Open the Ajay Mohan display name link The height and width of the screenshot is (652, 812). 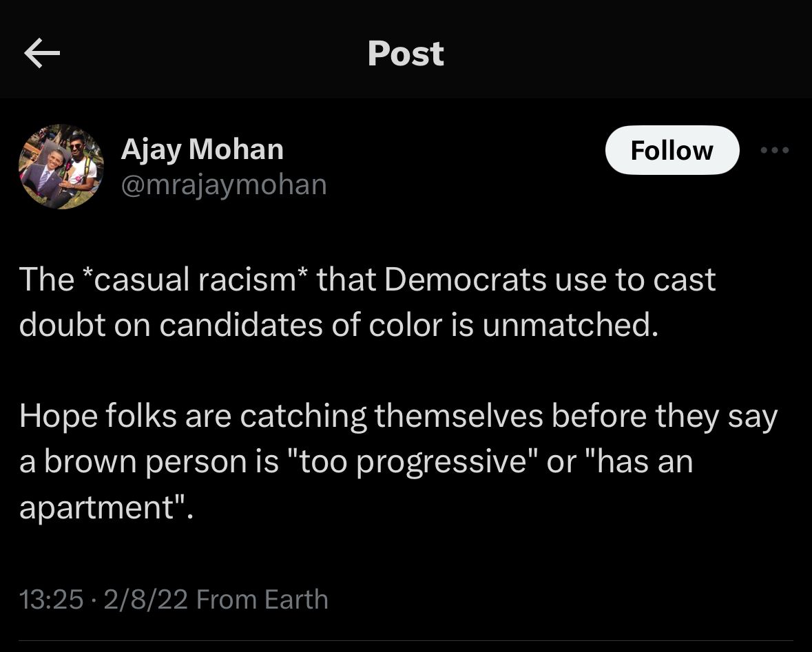point(202,149)
